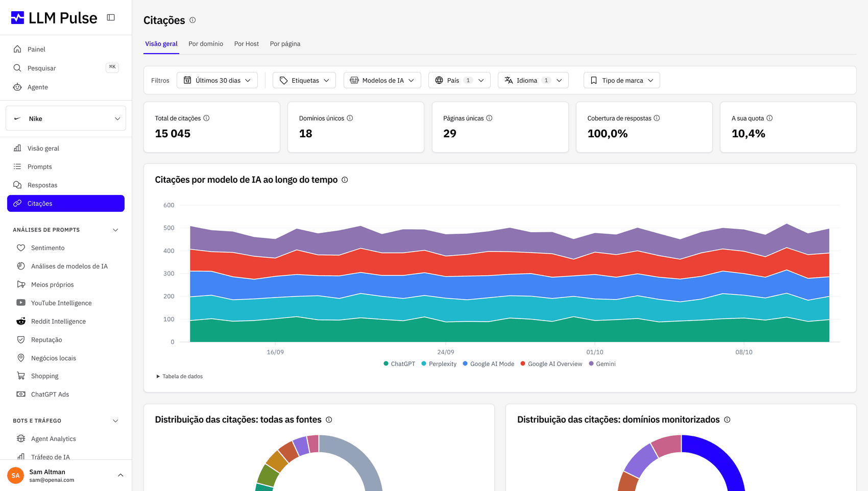Open the Idioma filter dropdown
The height and width of the screenshot is (491, 868).
[533, 80]
